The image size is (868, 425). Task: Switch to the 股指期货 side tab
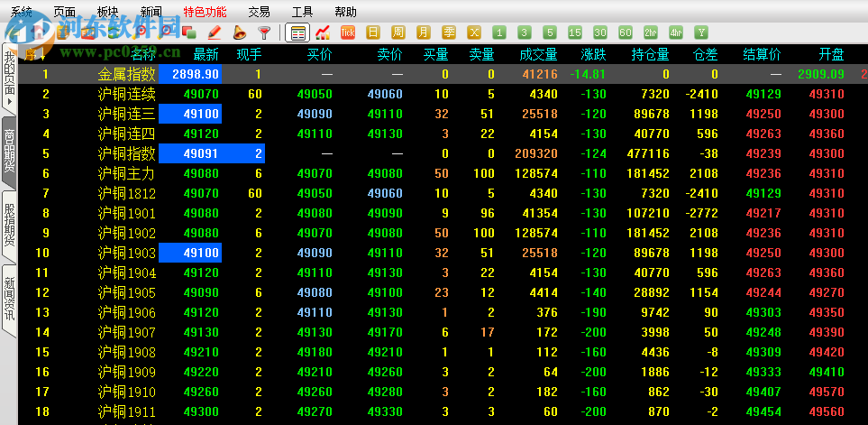tap(9, 224)
